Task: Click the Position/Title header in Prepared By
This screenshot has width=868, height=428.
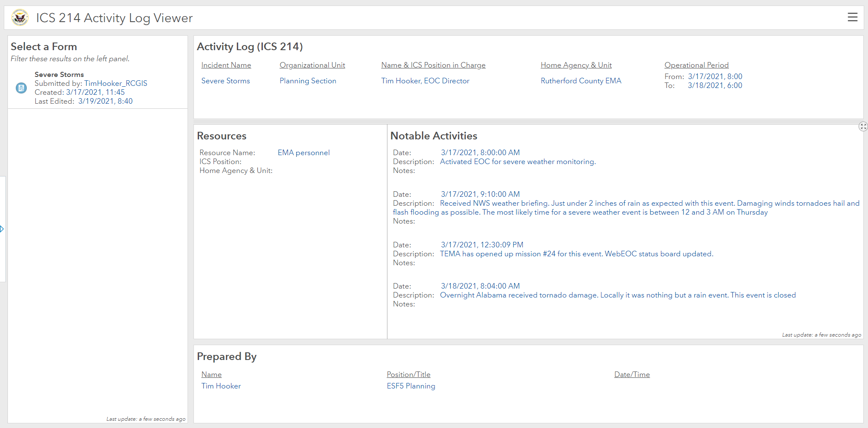Action: 408,374
